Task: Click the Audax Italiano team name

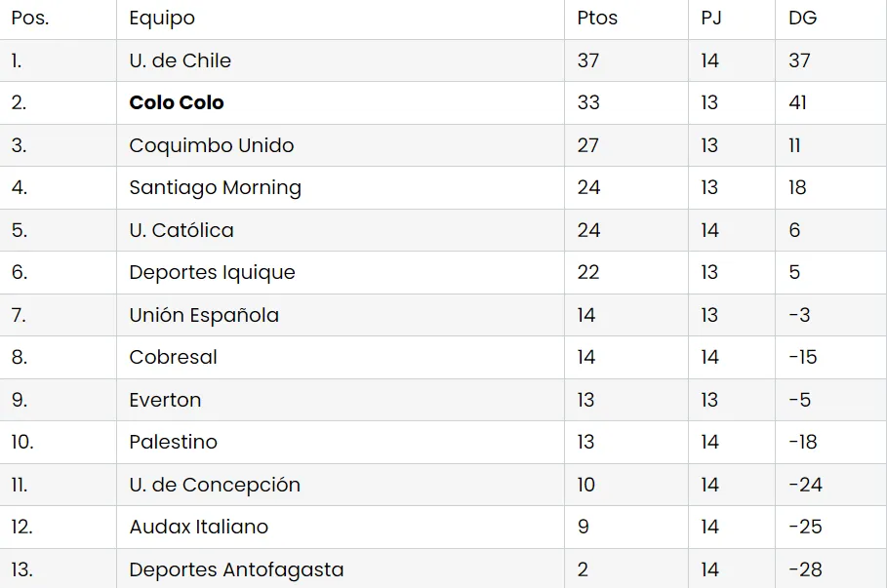Action: [198, 527]
